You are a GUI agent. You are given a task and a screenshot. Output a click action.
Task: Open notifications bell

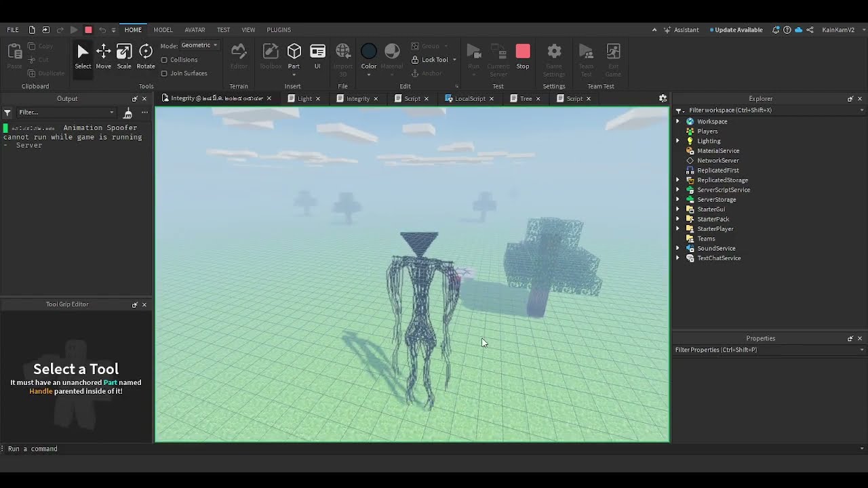click(776, 30)
